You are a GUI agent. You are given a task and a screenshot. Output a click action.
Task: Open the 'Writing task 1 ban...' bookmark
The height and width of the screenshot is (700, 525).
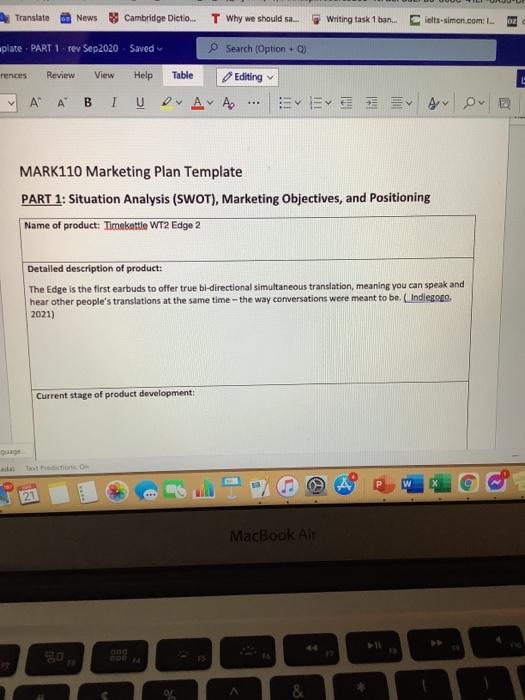pyautogui.click(x=354, y=19)
